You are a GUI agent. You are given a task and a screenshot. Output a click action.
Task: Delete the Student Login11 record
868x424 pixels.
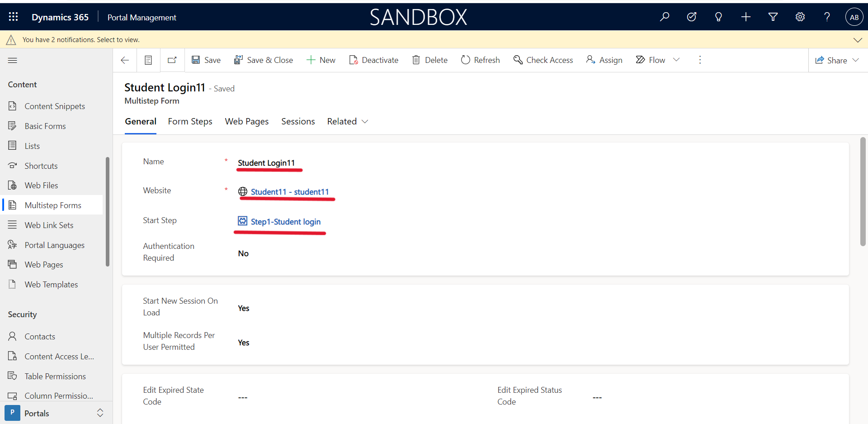(430, 60)
